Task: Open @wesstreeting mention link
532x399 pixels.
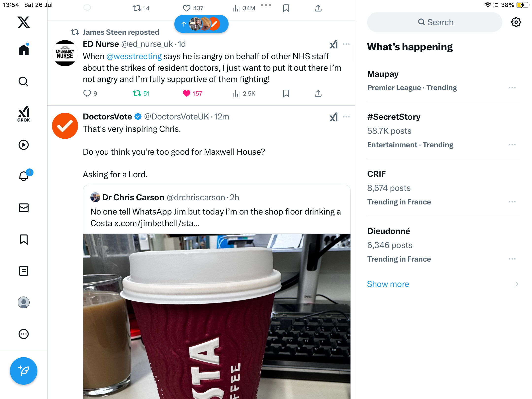Action: click(134, 56)
